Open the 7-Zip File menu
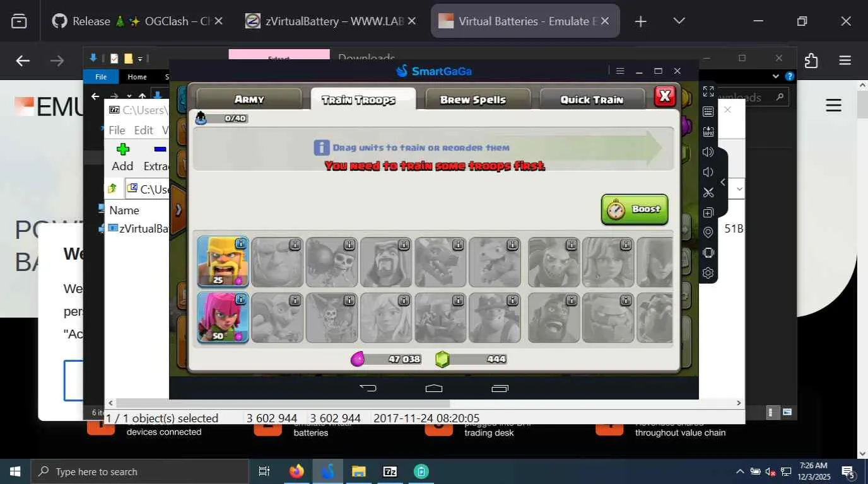The width and height of the screenshot is (868, 484). tap(117, 130)
